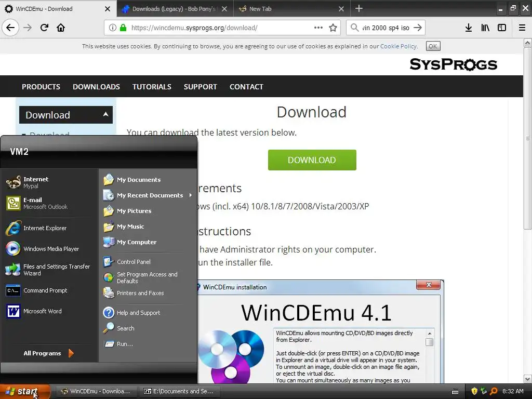
Task: Close the New Tab tab
Action: 341,9
